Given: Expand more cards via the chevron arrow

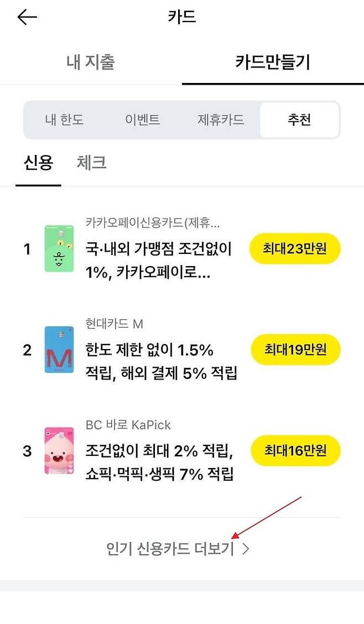Looking at the screenshot, I should 246,549.
